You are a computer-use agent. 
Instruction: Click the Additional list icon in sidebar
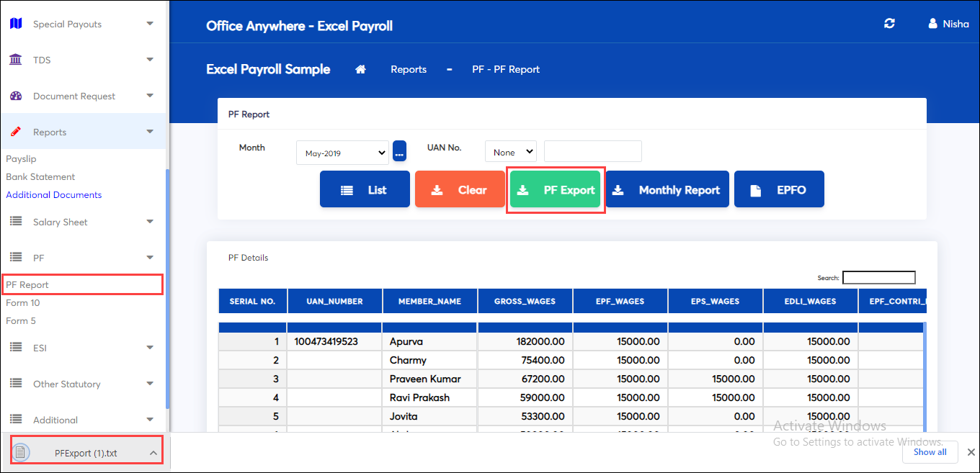click(16, 420)
